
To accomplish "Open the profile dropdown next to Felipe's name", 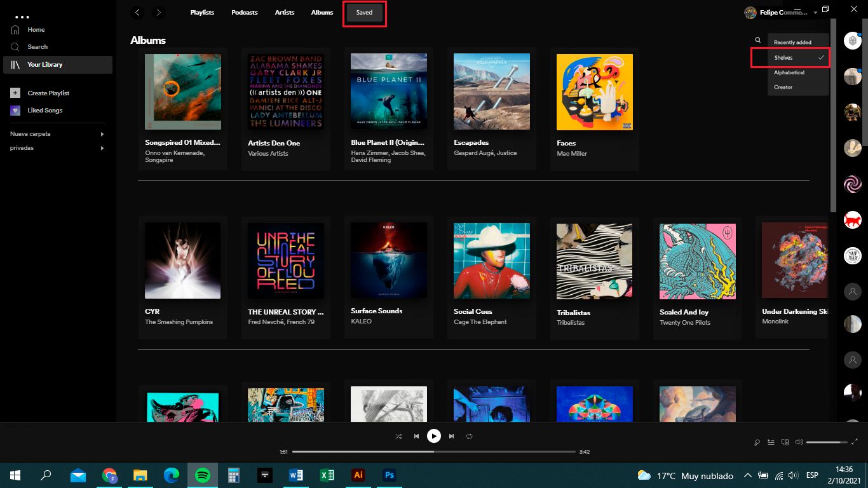I will click(815, 12).
